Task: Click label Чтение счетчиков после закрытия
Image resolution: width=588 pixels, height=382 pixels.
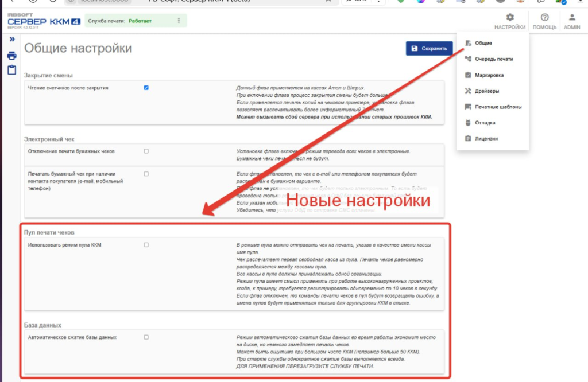Action: 68,88
